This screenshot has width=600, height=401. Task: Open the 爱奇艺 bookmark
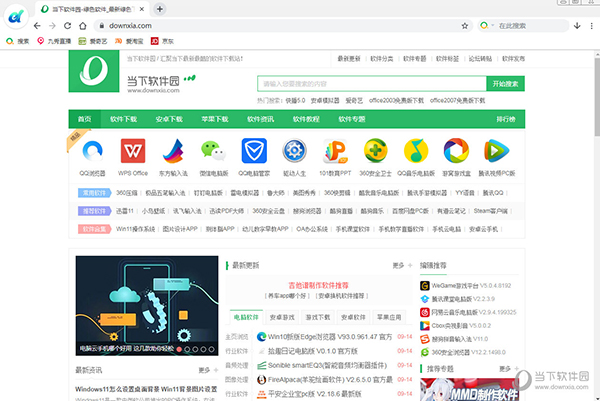pos(93,41)
